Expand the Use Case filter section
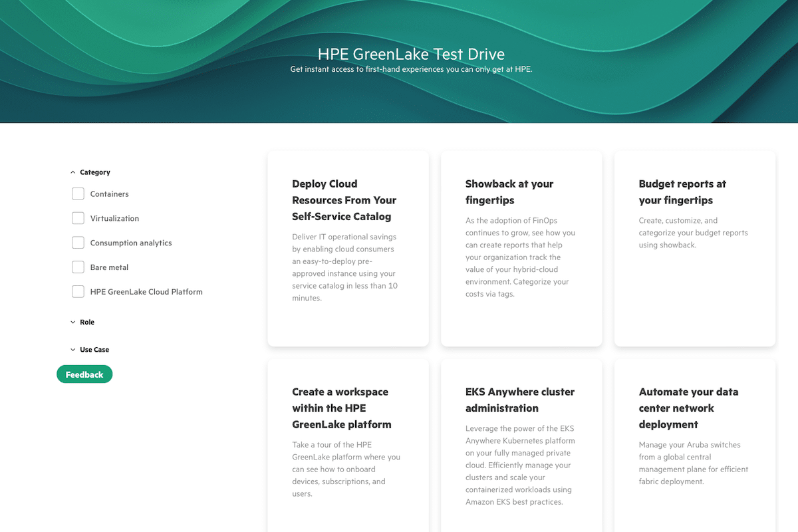The height and width of the screenshot is (532, 798). [89, 349]
